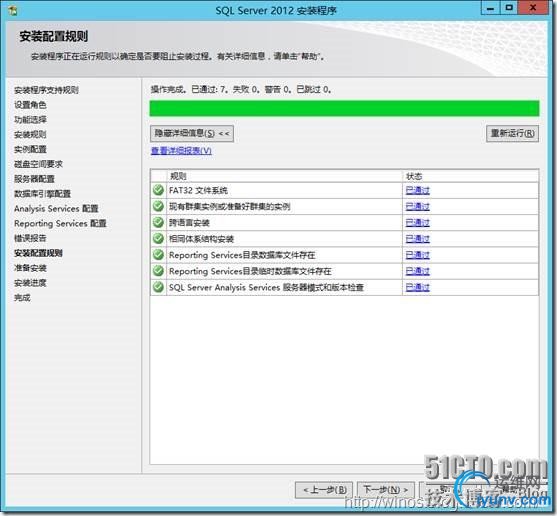
Task: Open 已通过 link for Reporting Services目录临时数据库文件存在
Action: (x=417, y=271)
